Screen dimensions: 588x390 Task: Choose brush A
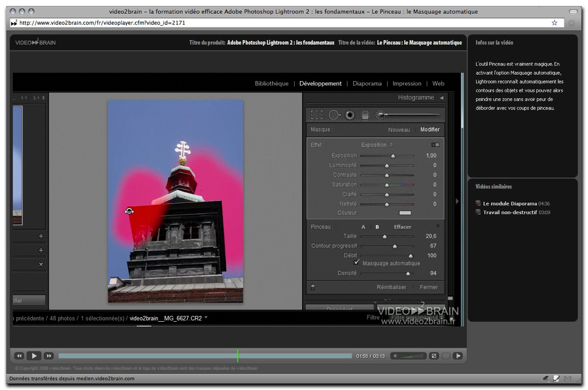(x=363, y=227)
